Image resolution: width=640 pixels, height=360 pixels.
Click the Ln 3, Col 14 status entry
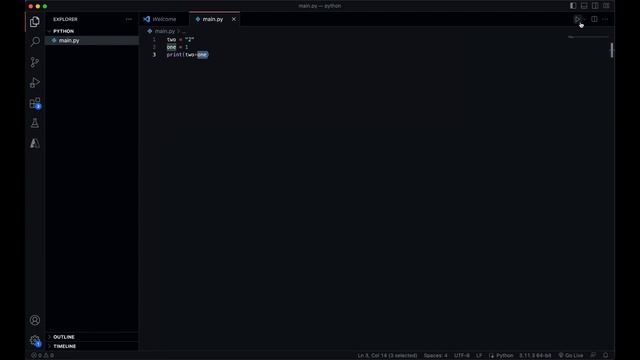(x=387, y=355)
